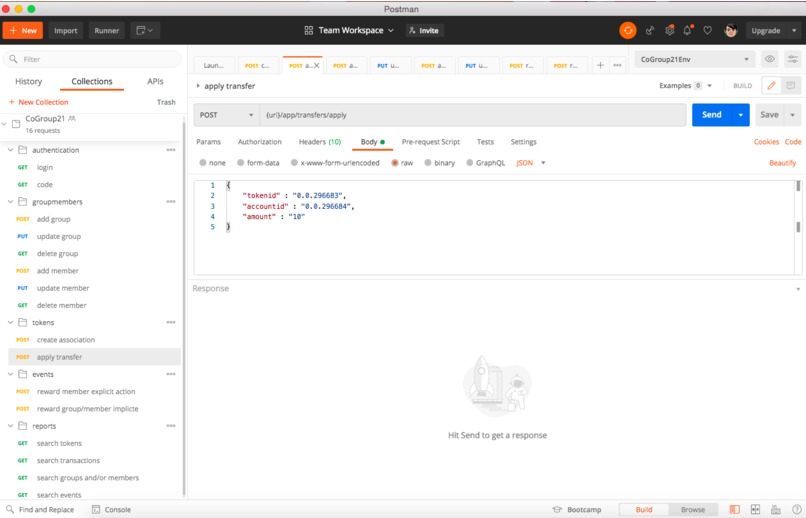Viewport: 806px width, 518px height.
Task: Click the Send button
Action: pos(712,115)
